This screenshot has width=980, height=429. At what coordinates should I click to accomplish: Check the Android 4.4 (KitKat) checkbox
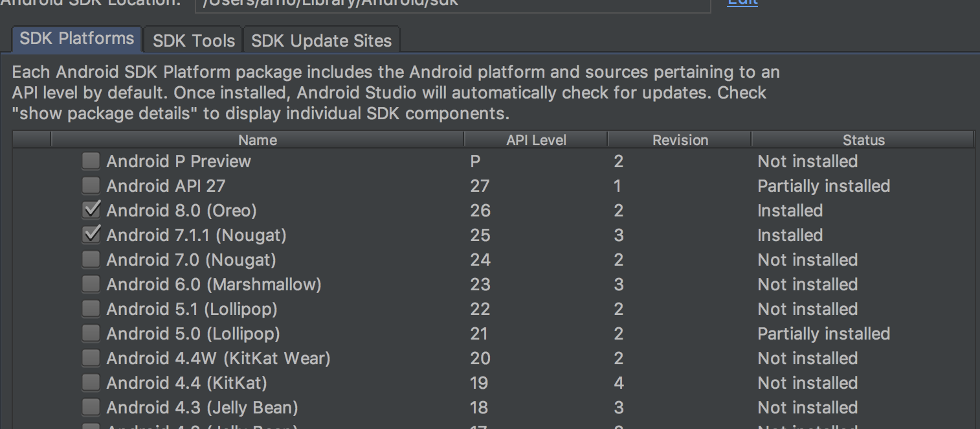pyautogui.click(x=91, y=382)
